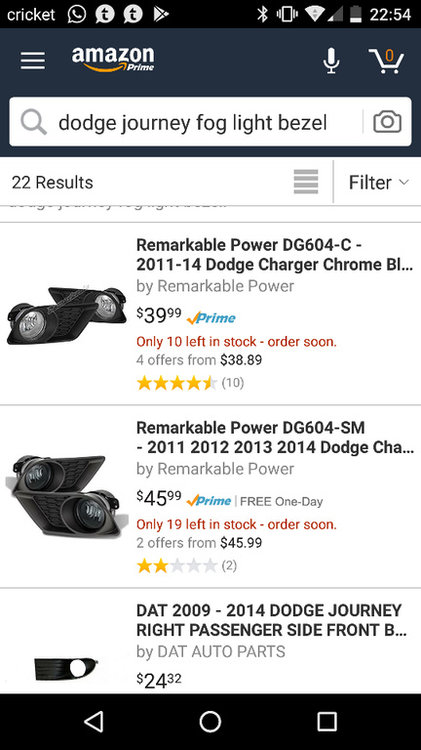Tap the Amazon Prime logo
421x750 pixels.
pyautogui.click(x=113, y=59)
